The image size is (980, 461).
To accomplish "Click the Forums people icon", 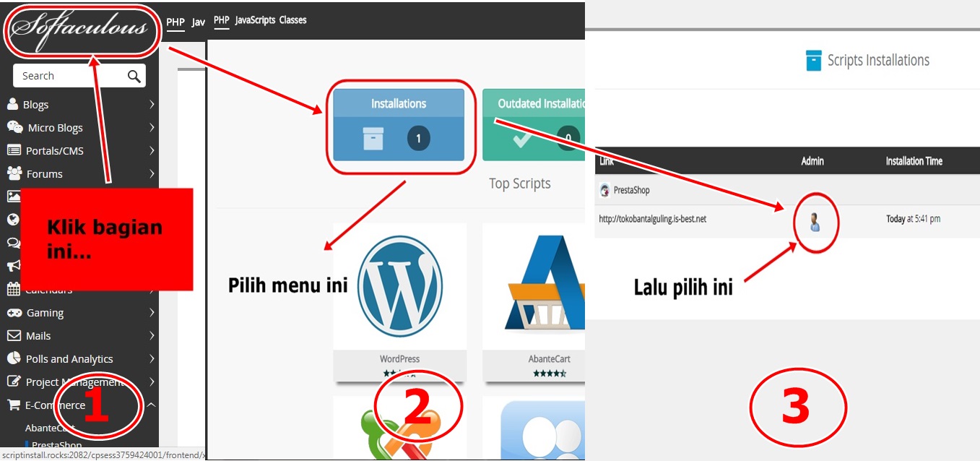I will (14, 173).
